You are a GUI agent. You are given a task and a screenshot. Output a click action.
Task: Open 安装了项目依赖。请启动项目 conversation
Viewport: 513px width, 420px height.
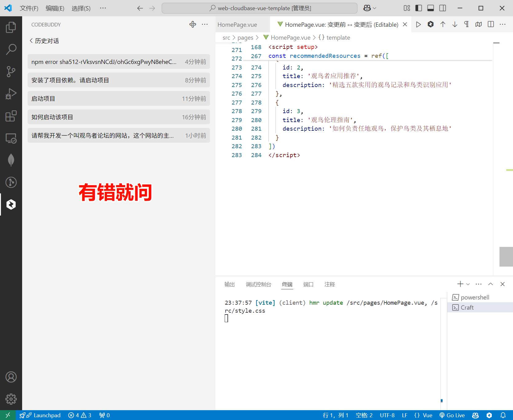[119, 80]
